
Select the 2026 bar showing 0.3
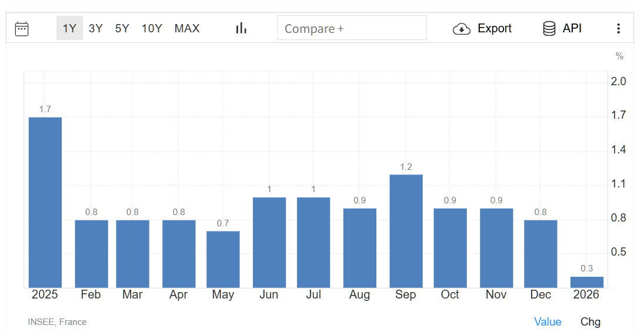click(x=587, y=282)
